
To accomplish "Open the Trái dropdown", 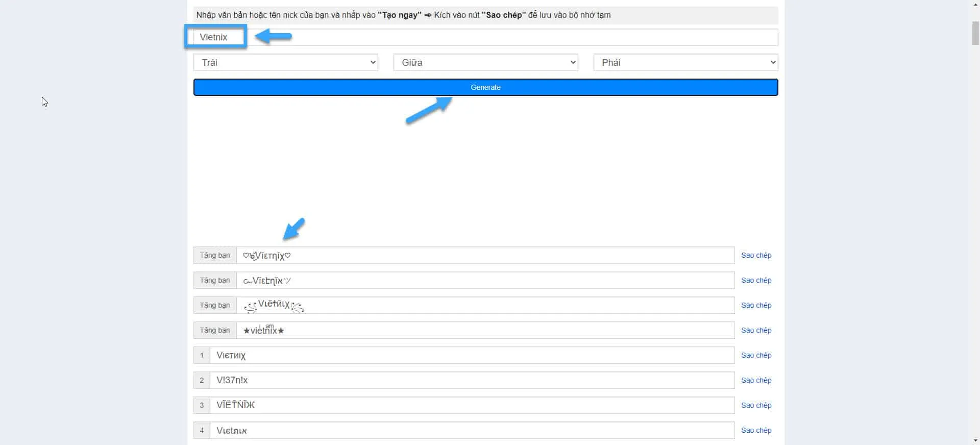I will (x=285, y=62).
